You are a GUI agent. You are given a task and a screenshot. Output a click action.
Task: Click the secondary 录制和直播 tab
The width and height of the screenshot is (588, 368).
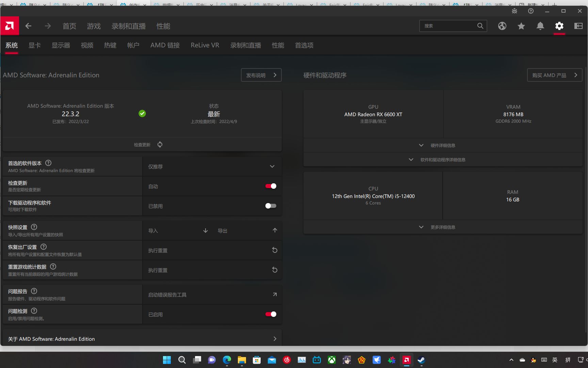click(x=246, y=45)
